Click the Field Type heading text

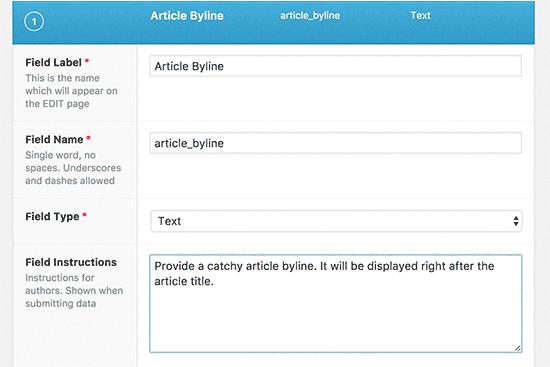[52, 216]
